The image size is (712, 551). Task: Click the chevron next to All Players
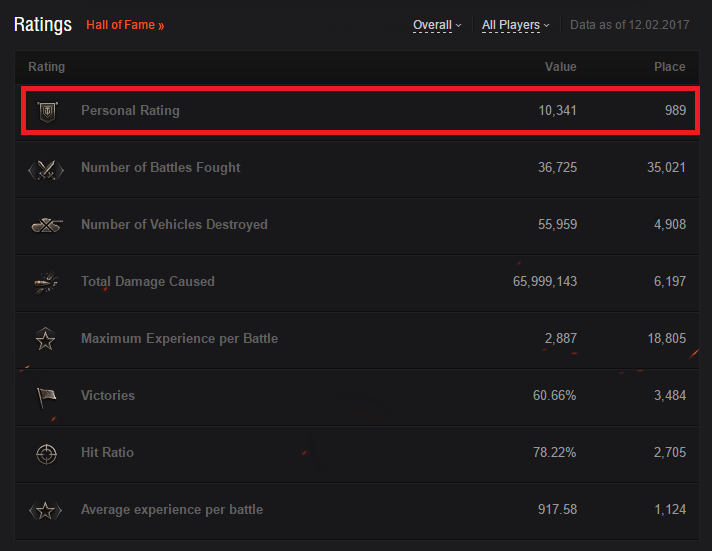click(x=546, y=25)
